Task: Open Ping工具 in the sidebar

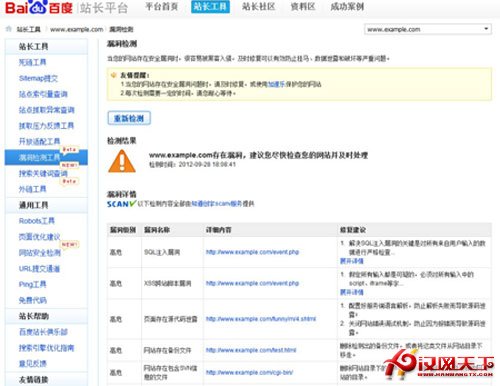Action: click(32, 284)
